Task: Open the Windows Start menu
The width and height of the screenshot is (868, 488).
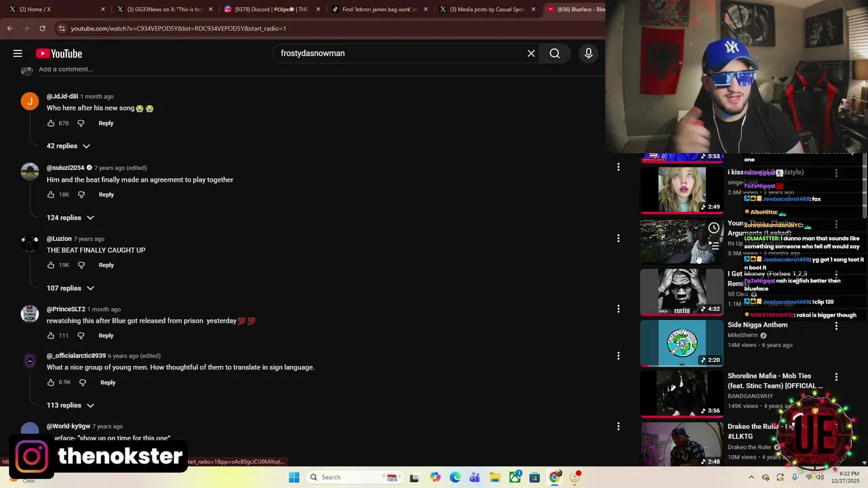Action: pos(294,477)
